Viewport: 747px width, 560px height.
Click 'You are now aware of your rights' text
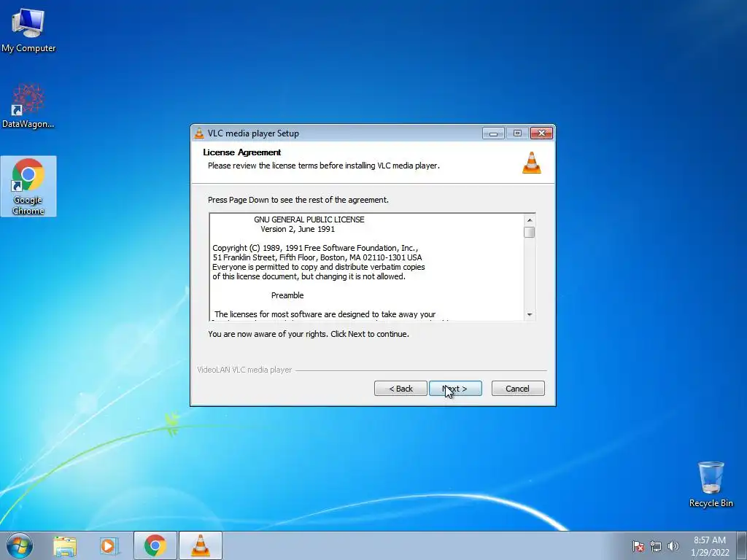[309, 334]
